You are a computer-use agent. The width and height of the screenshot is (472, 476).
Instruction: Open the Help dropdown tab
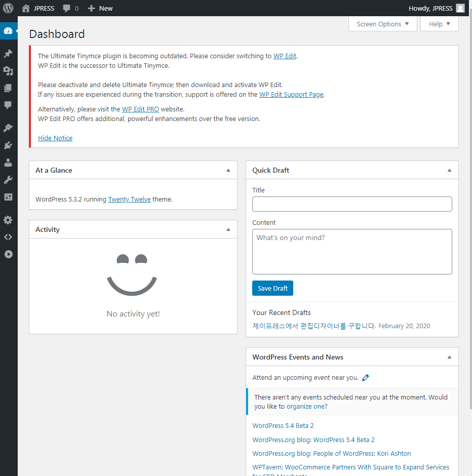(x=439, y=24)
